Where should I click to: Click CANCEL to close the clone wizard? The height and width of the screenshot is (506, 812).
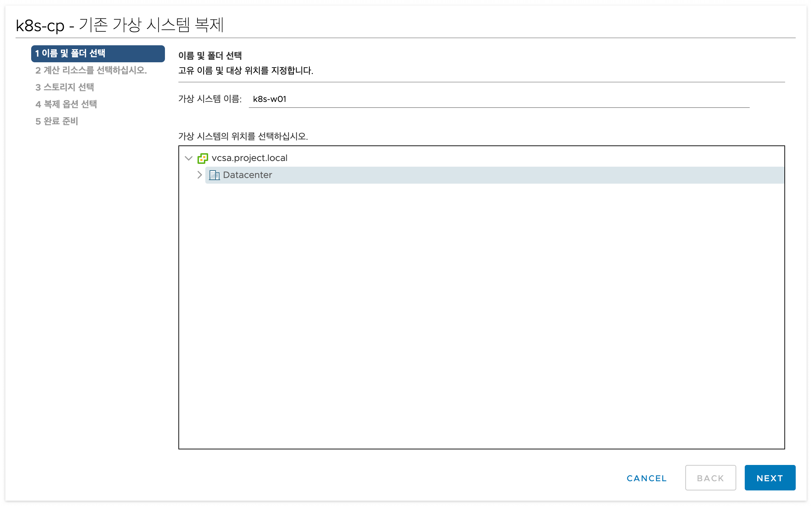646,478
